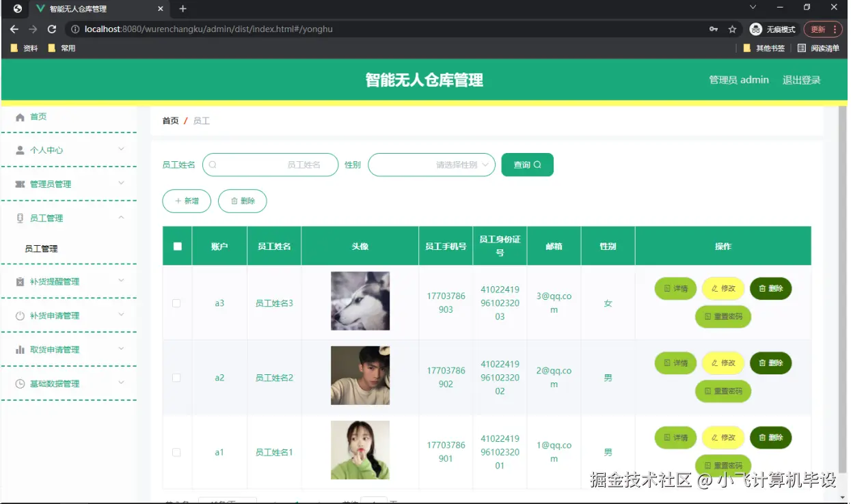Screen dimensions: 851x504
Task: Click the browser address bar URL
Action: [208, 29]
